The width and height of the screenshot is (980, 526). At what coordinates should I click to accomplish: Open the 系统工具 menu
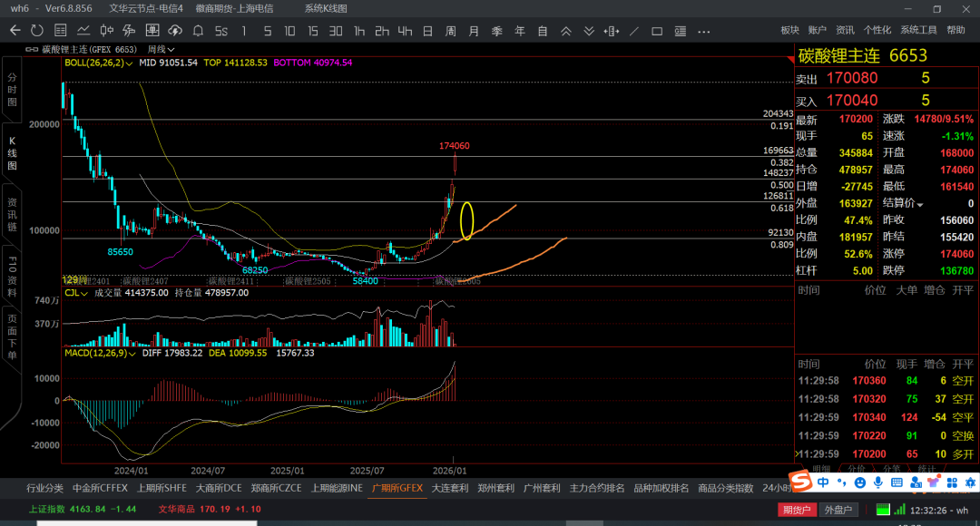(x=918, y=30)
